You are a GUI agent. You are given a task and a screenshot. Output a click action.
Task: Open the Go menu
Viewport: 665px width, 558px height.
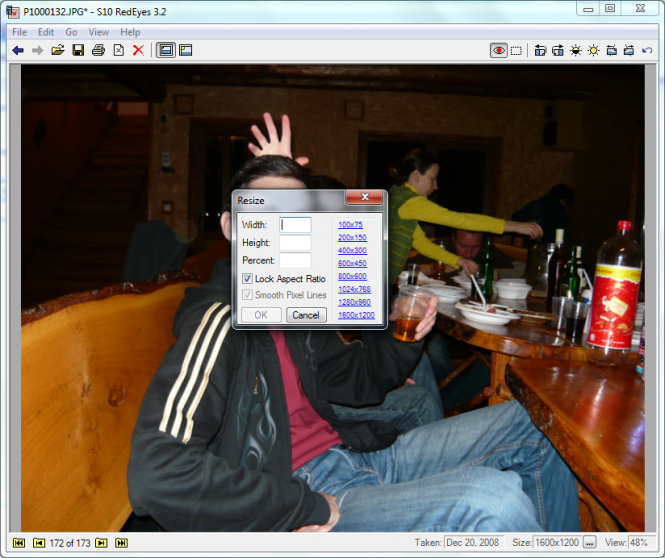point(71,32)
